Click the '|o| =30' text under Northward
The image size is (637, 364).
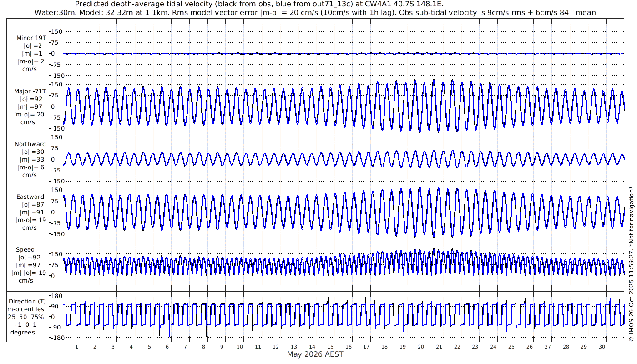pyautogui.click(x=33, y=152)
